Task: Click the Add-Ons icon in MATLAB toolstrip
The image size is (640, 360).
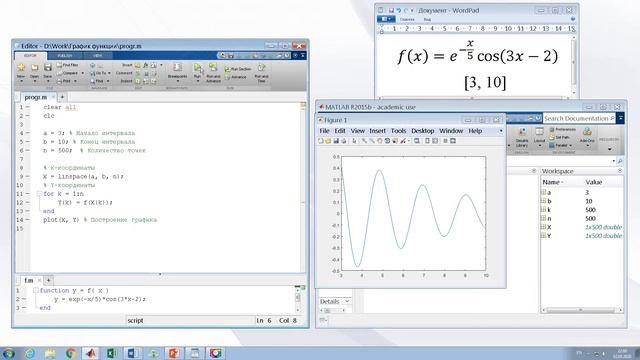Action: click(x=587, y=132)
